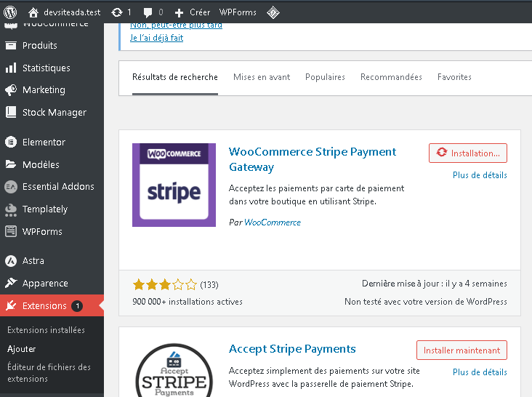Switch to Recommandées tab
Screen dimensions: 532x397
click(391, 77)
